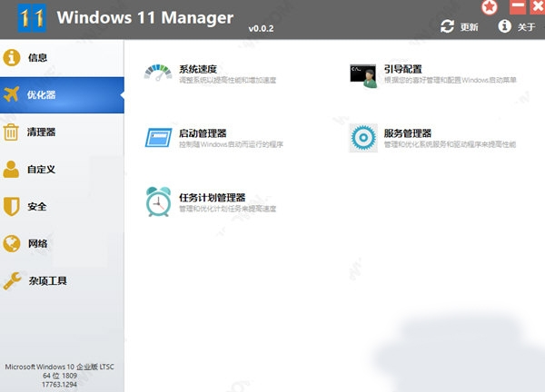
Task: Click the 更新 text button
Action: coord(470,27)
